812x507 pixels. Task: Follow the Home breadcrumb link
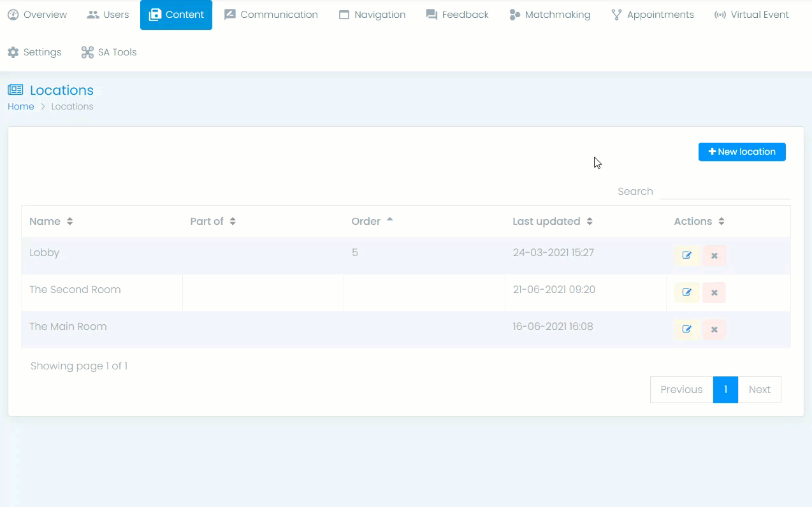tap(21, 106)
